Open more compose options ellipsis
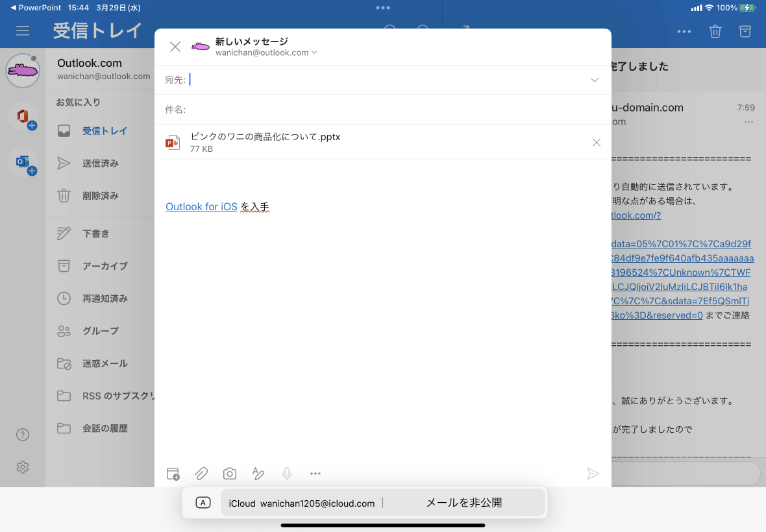The image size is (766, 532). [x=315, y=474]
